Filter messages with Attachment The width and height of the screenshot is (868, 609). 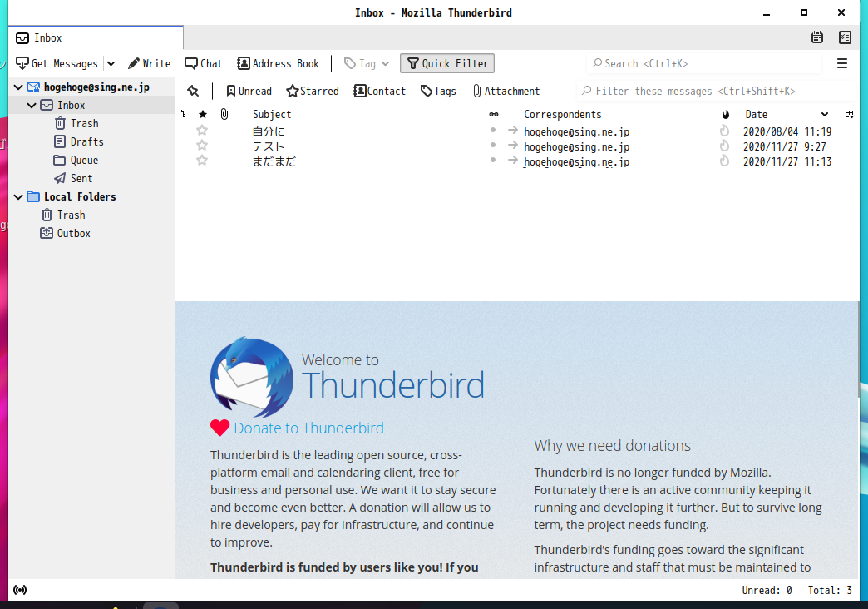coord(506,91)
